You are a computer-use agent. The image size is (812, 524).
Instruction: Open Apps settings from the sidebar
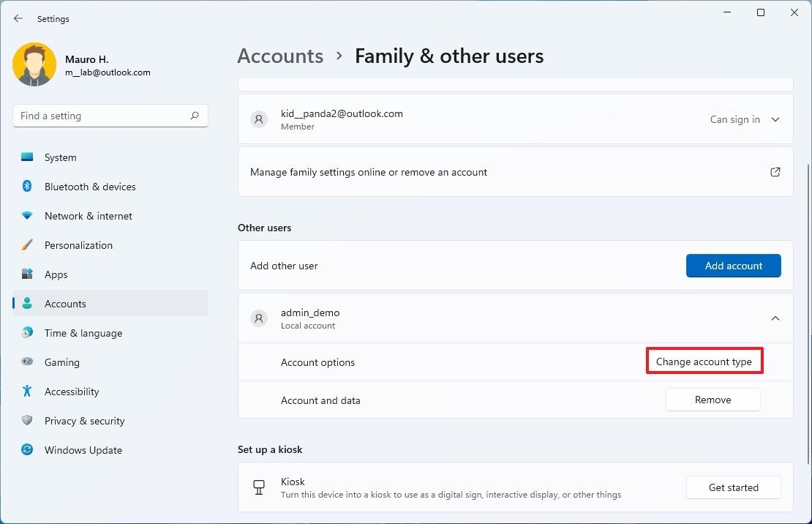[x=55, y=274]
